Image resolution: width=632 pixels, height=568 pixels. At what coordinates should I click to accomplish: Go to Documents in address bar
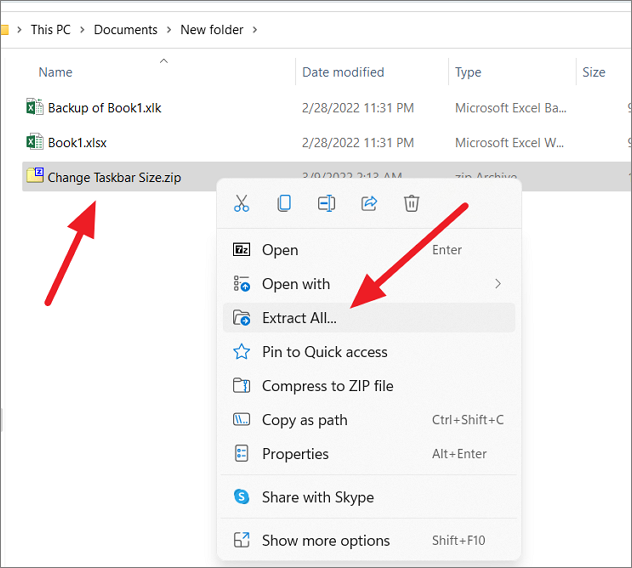[125, 30]
